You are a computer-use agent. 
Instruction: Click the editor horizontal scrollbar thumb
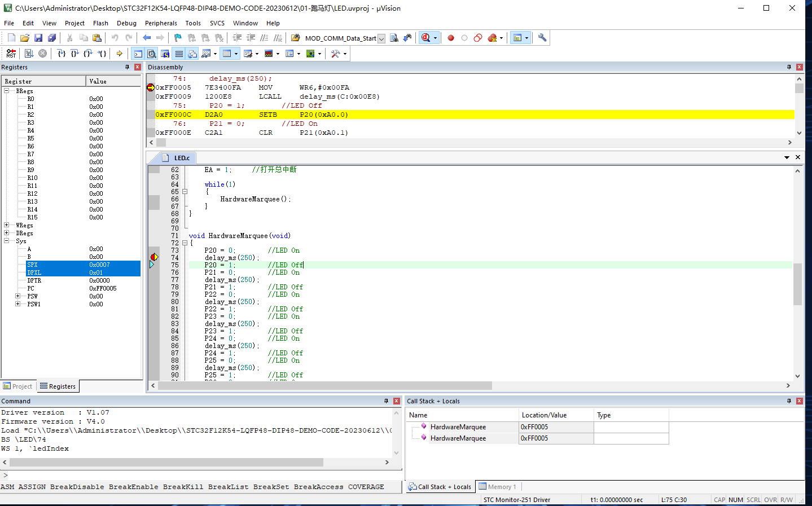point(325,386)
